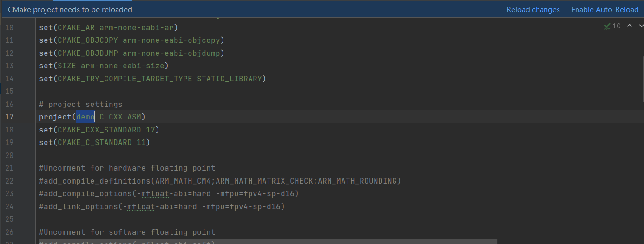This screenshot has height=244, width=644.
Task: Jump to previous highlighted problem arrow
Action: pos(629,26)
